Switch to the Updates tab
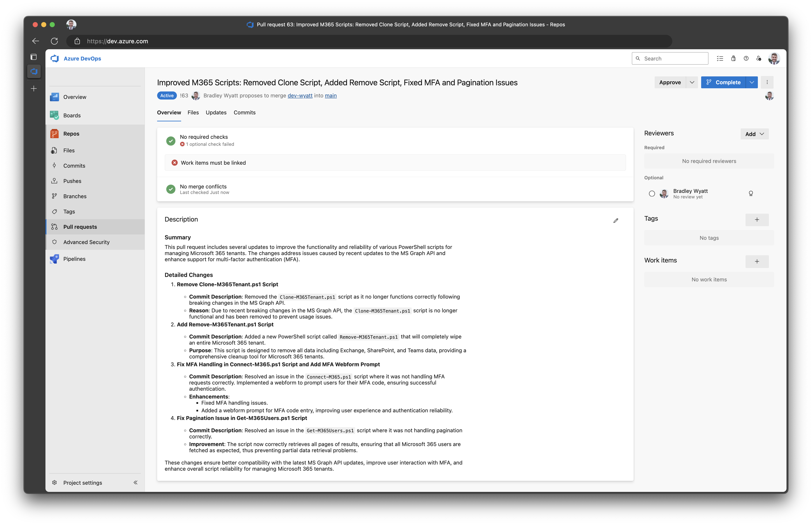Viewport: 812px width, 525px height. pos(216,112)
